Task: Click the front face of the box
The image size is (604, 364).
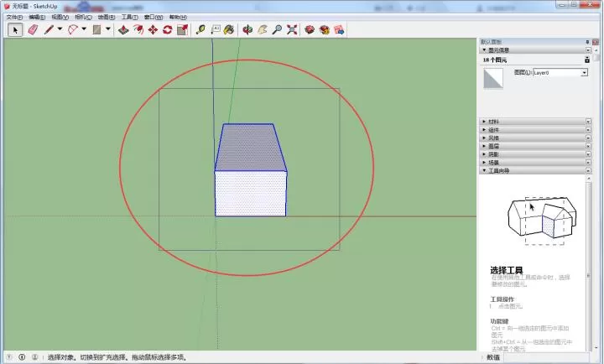Action: click(250, 194)
